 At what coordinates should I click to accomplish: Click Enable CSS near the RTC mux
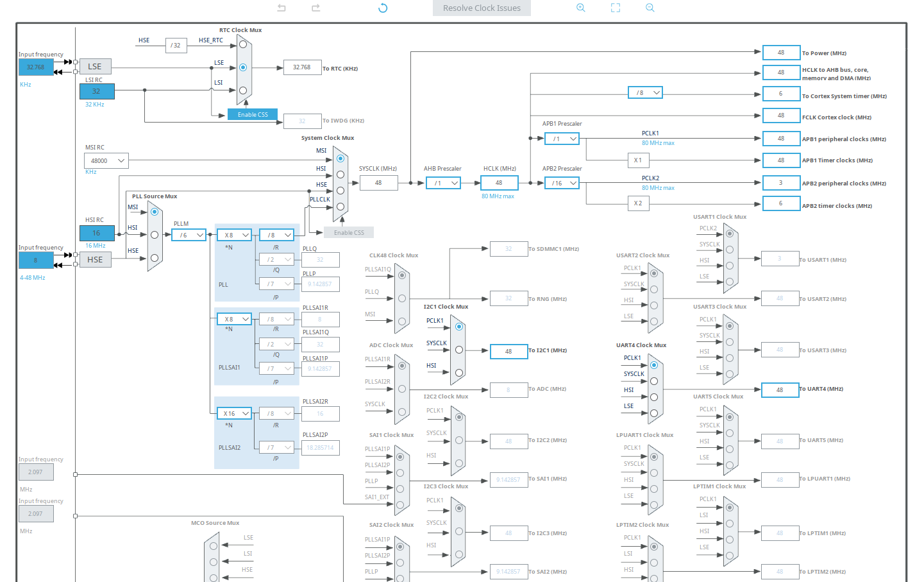[252, 114]
